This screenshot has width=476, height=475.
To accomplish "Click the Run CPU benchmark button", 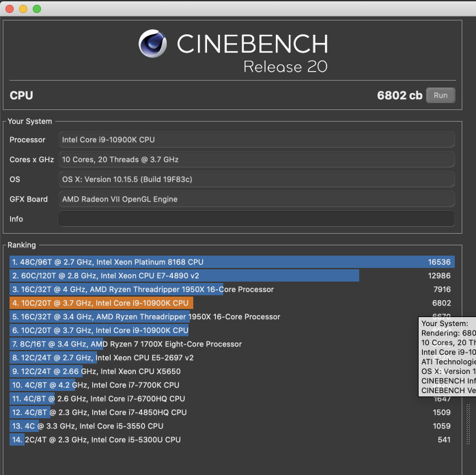I will point(440,96).
